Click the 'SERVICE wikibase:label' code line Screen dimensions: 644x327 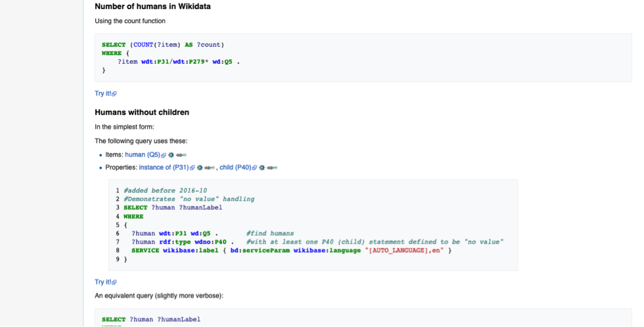pyautogui.click(x=292, y=250)
